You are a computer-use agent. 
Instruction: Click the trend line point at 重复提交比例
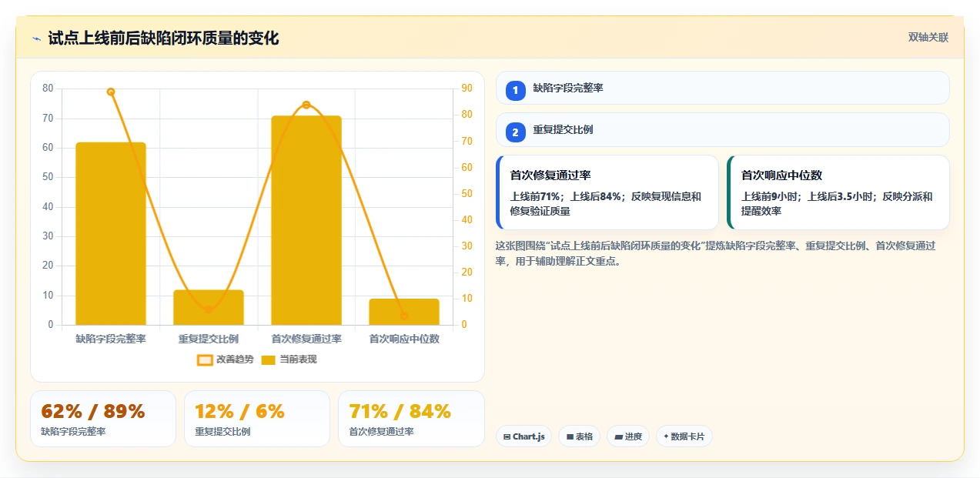[209, 309]
